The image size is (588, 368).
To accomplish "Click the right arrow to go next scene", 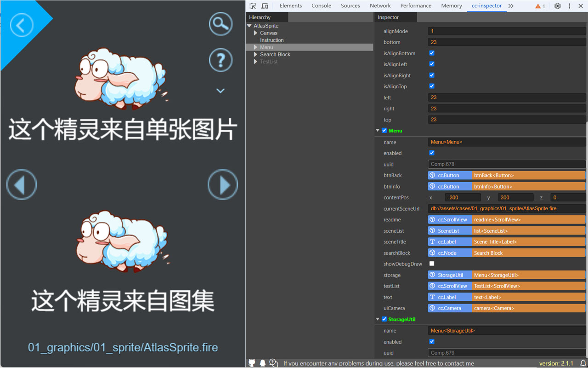I will click(223, 184).
